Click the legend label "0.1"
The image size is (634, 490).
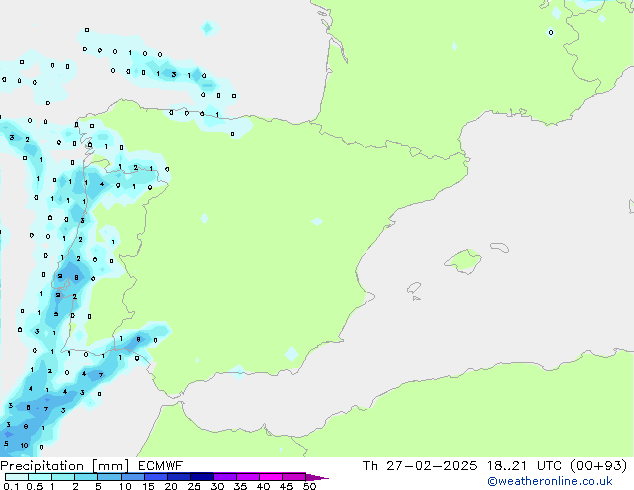11,486
